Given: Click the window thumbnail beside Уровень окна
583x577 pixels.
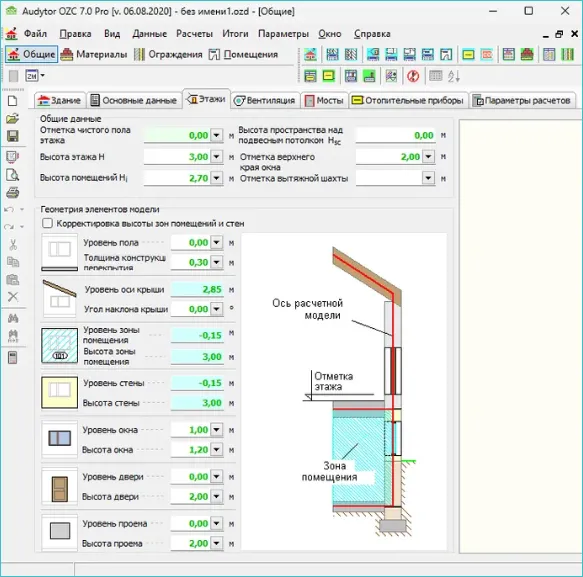Looking at the screenshot, I should tap(59, 439).
